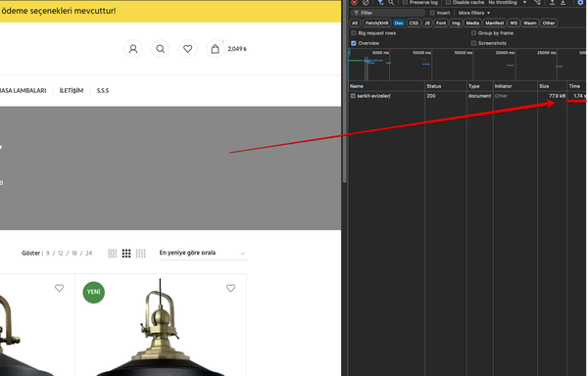Viewport: 588px width, 376px height.
Task: Select the Doc filter chip
Action: [399, 23]
